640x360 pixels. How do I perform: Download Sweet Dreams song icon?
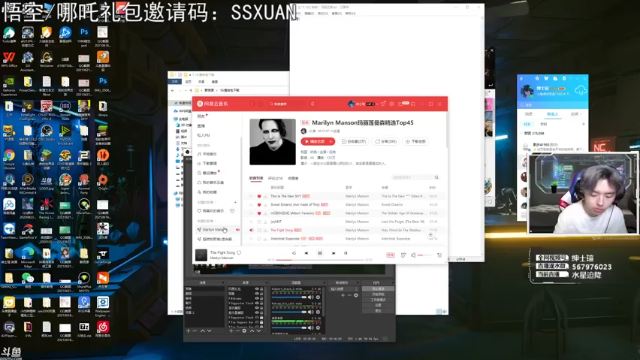click(265, 205)
